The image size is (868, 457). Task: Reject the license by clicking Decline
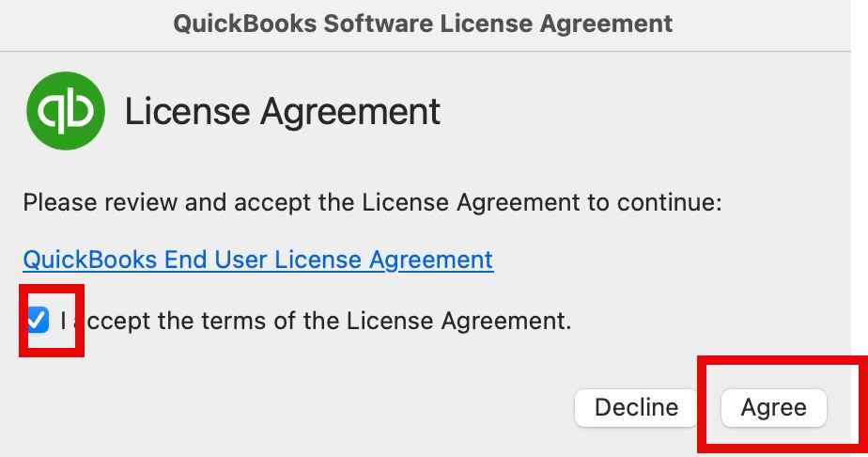coord(636,407)
